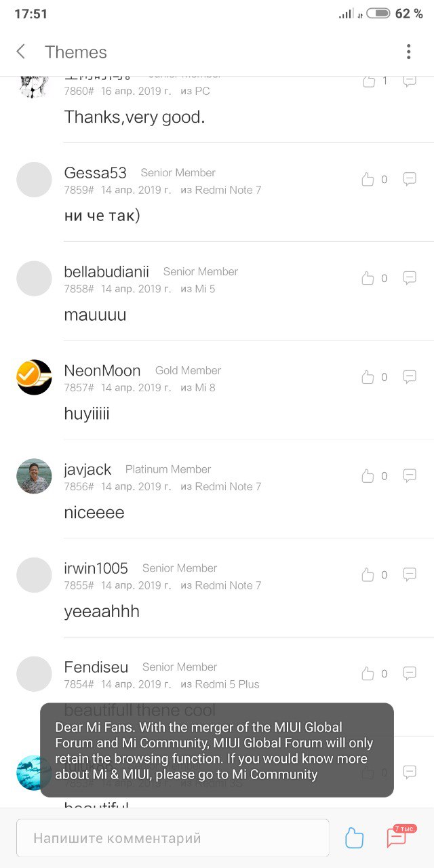Screen dimensions: 434x868
Task: Go back from Themes page
Action: coord(21,52)
